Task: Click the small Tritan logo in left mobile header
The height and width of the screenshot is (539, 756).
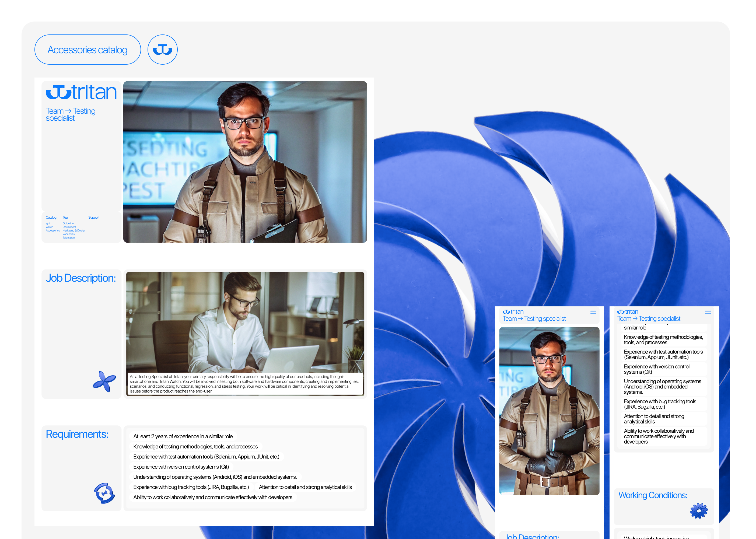Action: tap(513, 312)
